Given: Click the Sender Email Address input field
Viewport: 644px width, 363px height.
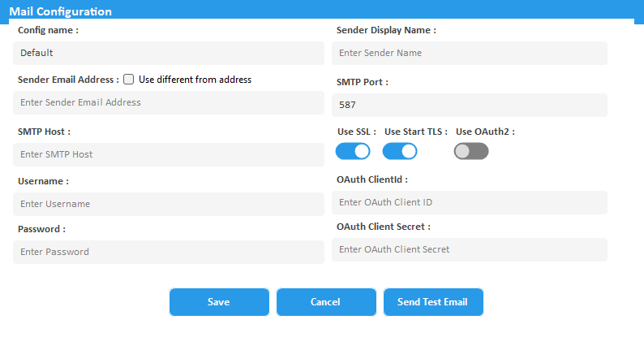Looking at the screenshot, I should coord(168,102).
